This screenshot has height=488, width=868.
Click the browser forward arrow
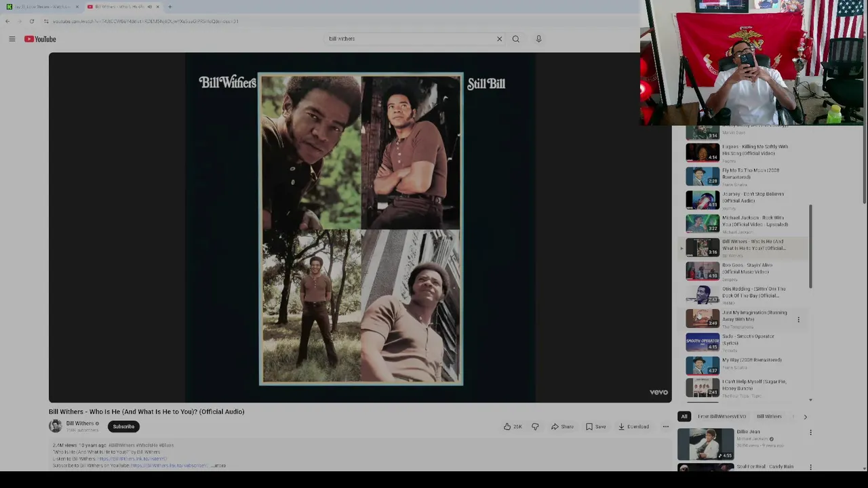pos(19,21)
